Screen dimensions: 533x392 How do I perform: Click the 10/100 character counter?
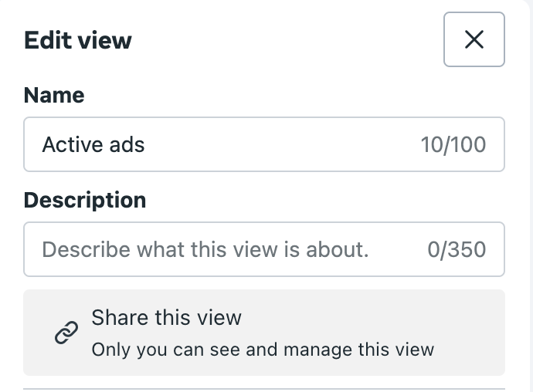point(453,145)
